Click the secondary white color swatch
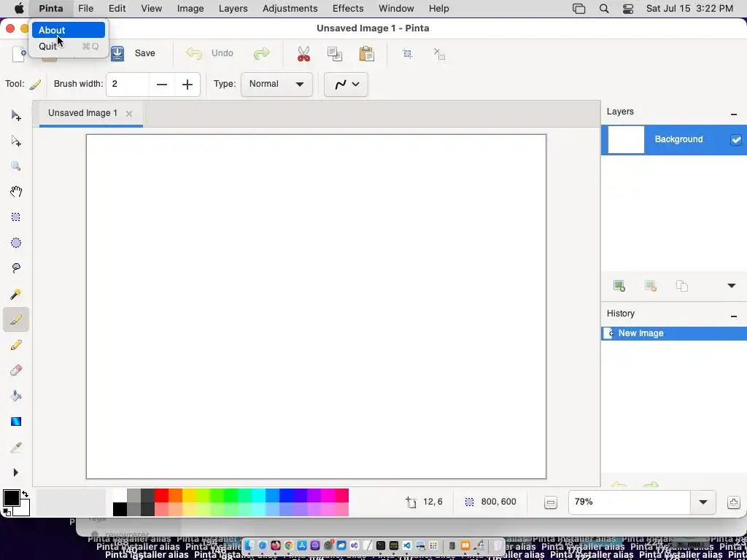This screenshot has width=747, height=560. coord(24,510)
